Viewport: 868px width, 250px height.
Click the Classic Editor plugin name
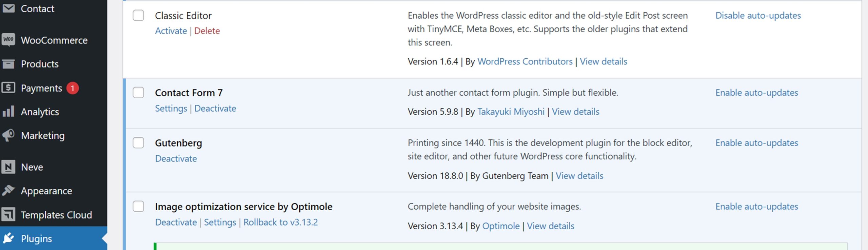[183, 16]
